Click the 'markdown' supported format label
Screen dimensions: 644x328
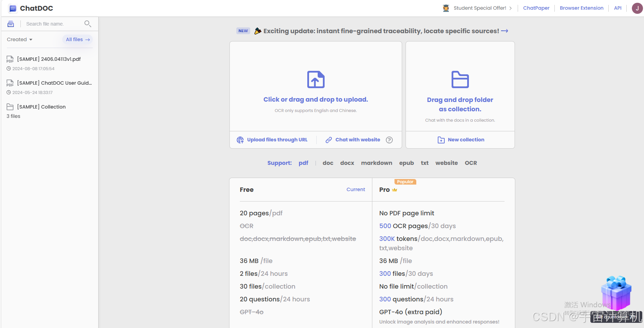tap(377, 163)
